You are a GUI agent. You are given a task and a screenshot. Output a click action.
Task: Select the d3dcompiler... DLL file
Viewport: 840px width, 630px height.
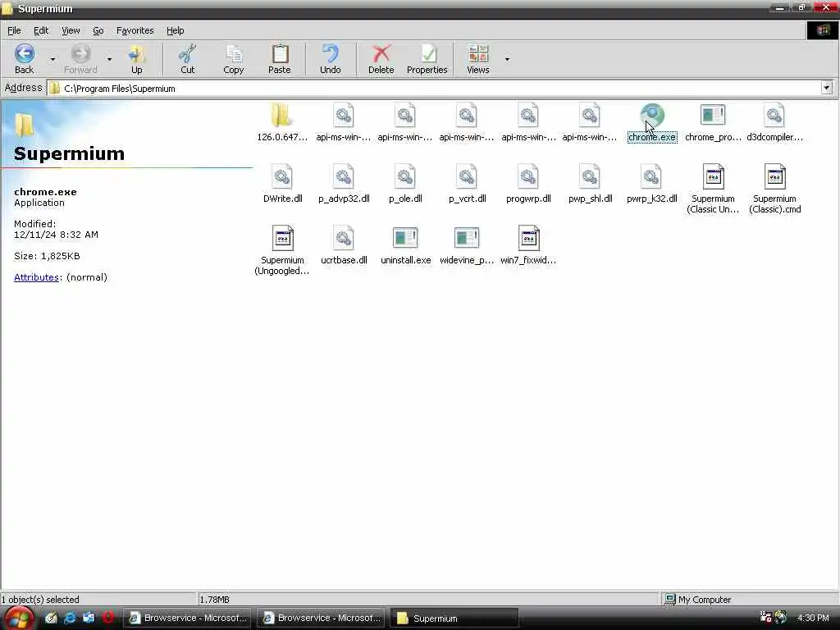click(x=774, y=123)
